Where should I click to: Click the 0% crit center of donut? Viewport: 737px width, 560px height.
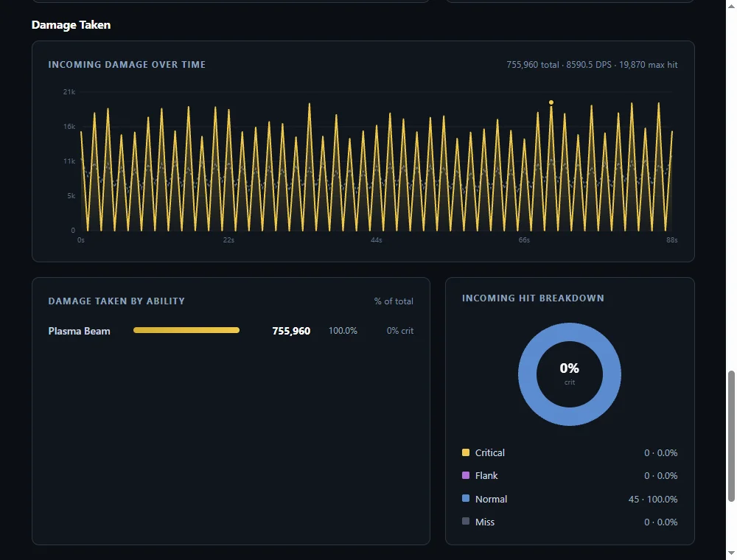[569, 374]
